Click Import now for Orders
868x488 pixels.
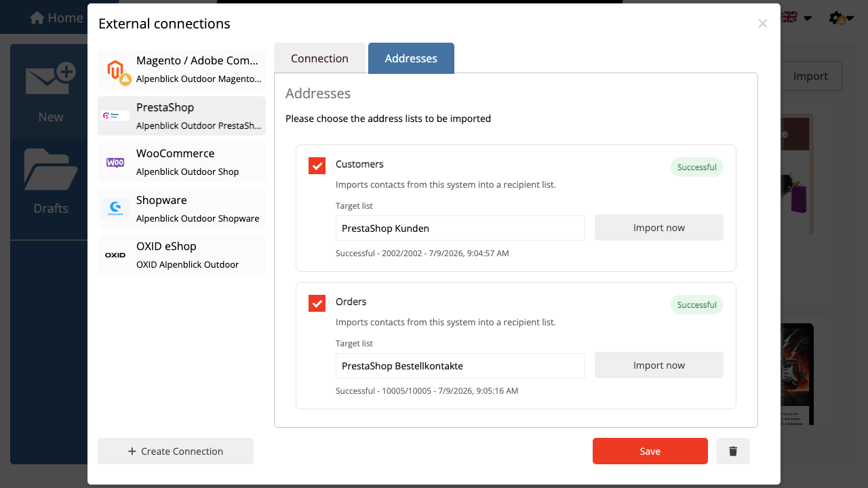click(659, 365)
